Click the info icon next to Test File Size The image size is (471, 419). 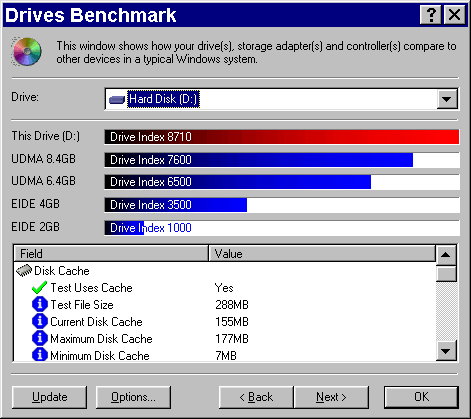pos(40,304)
